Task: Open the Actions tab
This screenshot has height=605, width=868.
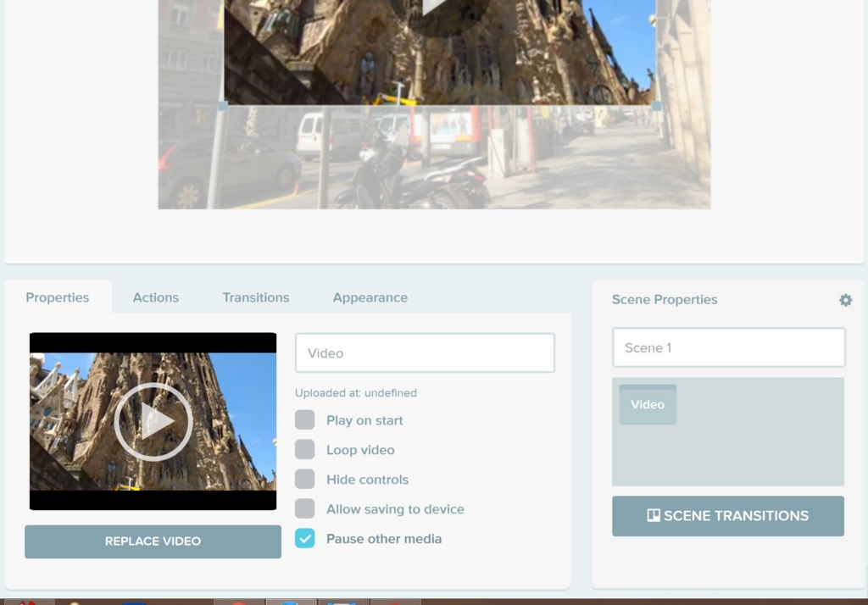Action: [156, 297]
